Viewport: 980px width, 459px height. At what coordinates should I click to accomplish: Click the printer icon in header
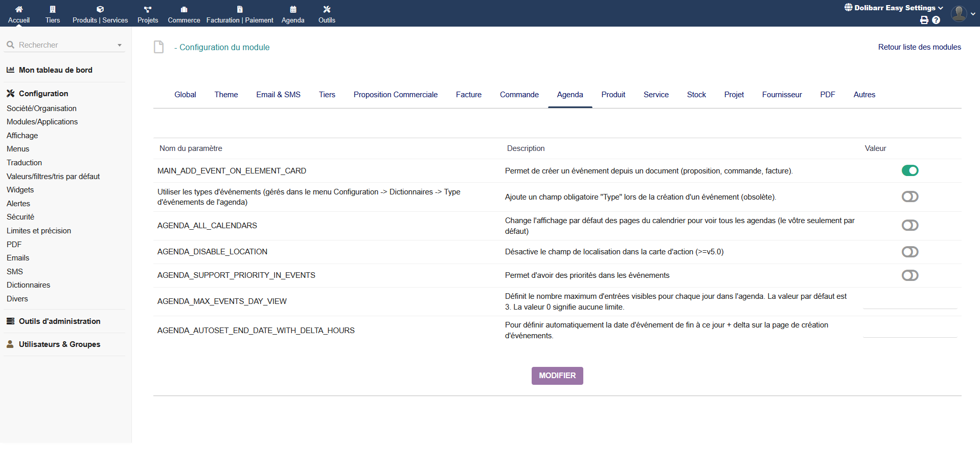pos(924,20)
